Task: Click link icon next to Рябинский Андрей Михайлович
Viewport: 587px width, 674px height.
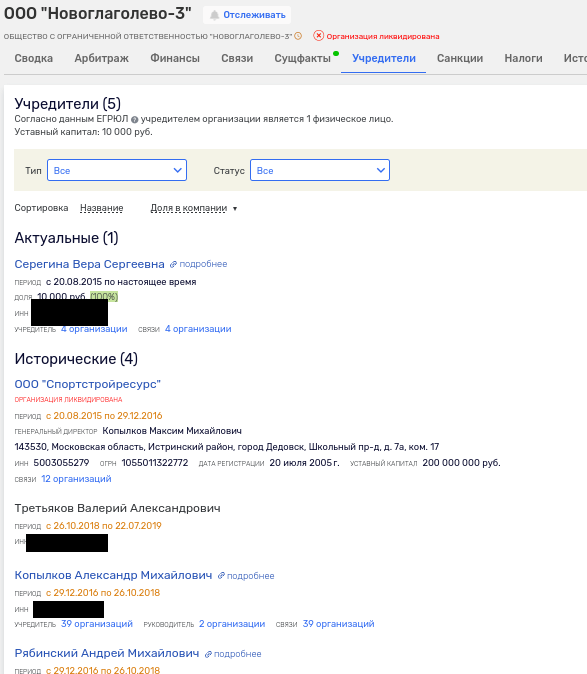Action: 208,654
